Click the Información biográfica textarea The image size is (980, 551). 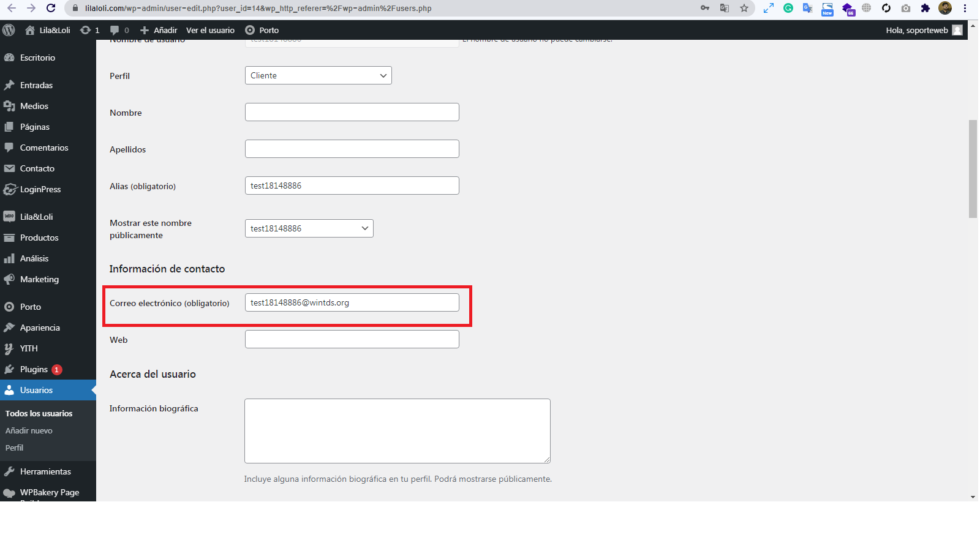pyautogui.click(x=397, y=431)
